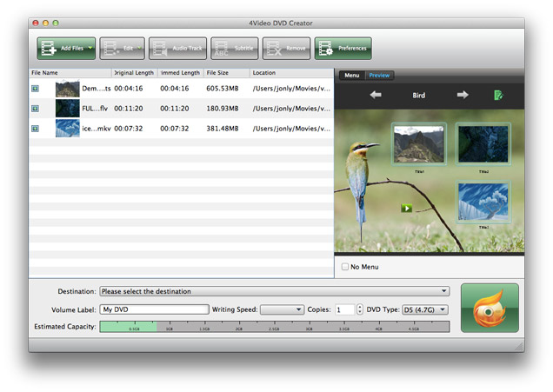Screen dimensions: 553x392
Task: Click the Volume Label input field
Action: click(x=154, y=309)
